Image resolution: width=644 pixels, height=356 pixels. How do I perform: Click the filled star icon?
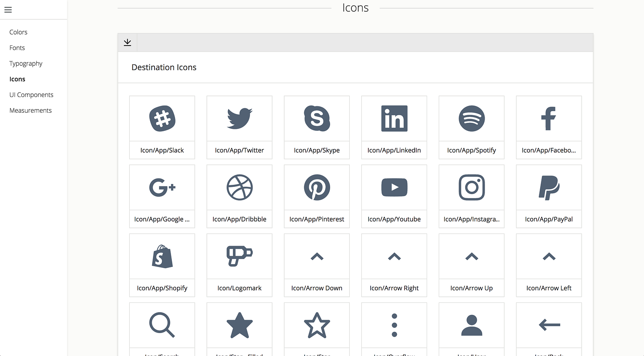(239, 325)
